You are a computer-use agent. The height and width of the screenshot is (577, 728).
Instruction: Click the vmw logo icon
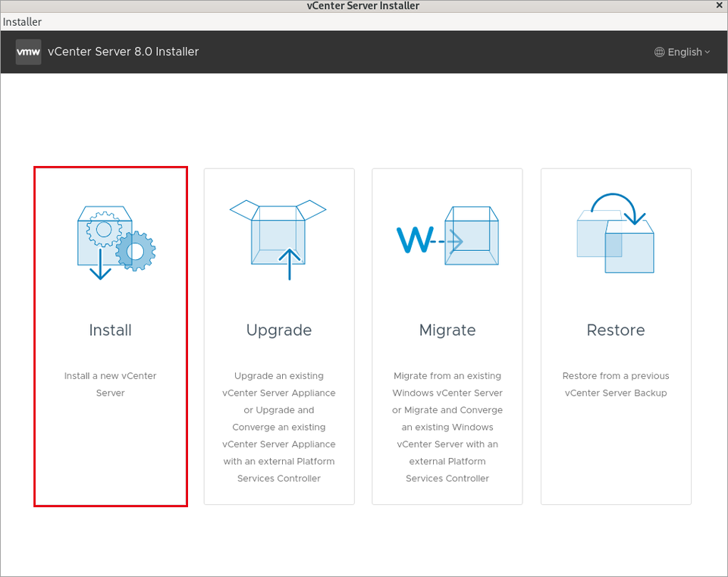point(28,52)
